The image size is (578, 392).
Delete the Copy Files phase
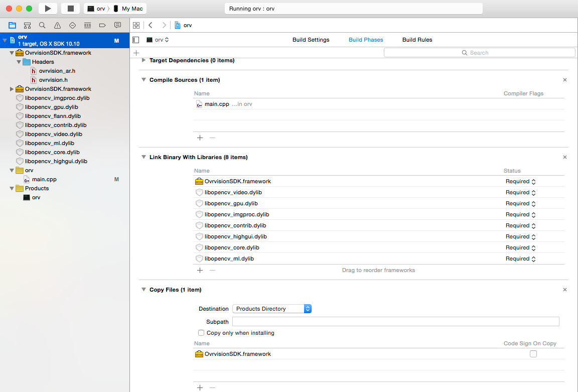pos(565,290)
